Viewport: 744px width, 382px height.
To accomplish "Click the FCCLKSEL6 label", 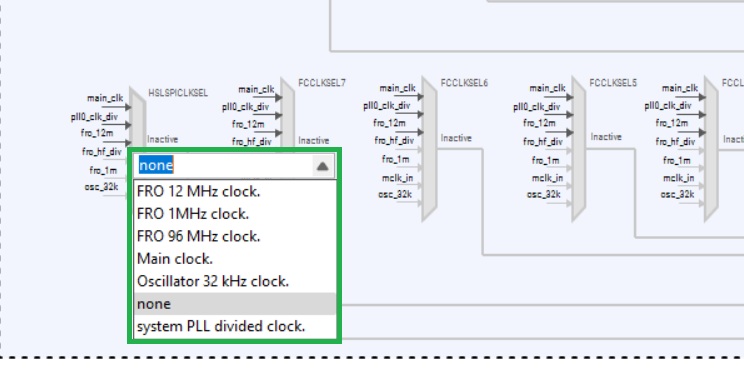I will click(x=464, y=83).
